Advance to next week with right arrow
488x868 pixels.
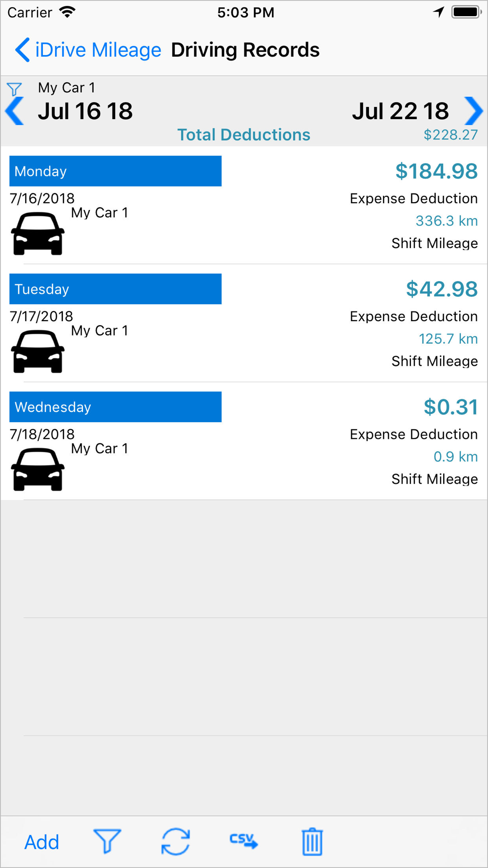(473, 111)
